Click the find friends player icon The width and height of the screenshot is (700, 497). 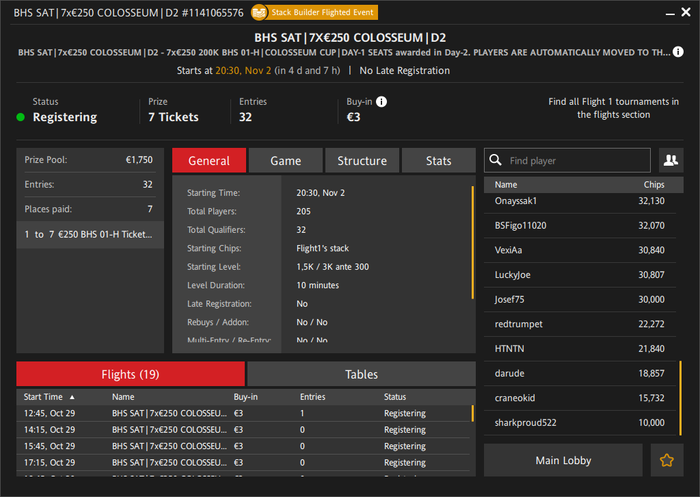[669, 160]
